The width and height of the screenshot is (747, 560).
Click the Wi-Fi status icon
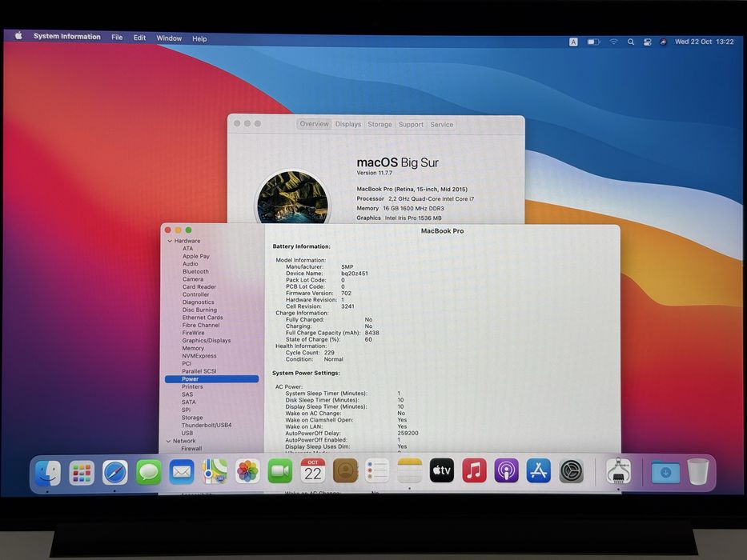[x=613, y=42]
